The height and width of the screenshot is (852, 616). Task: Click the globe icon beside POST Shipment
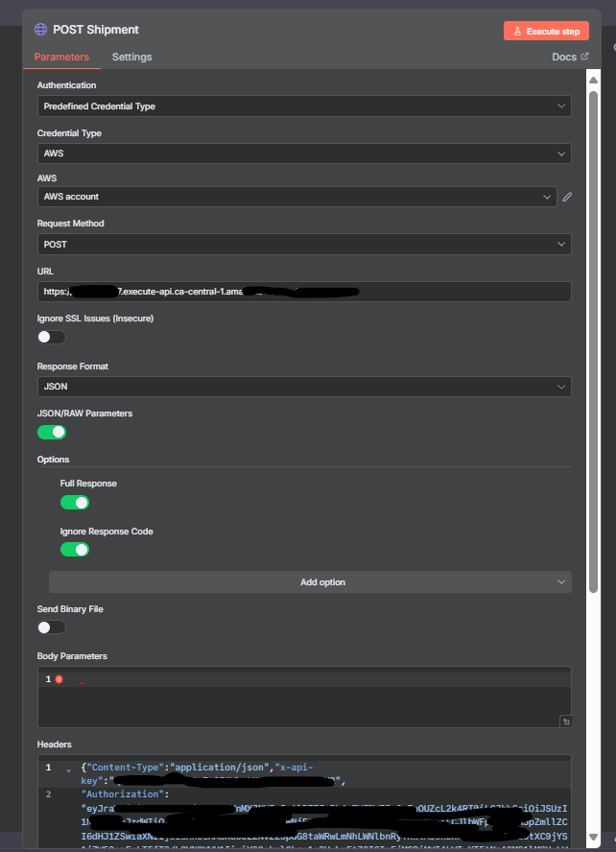pos(40,30)
